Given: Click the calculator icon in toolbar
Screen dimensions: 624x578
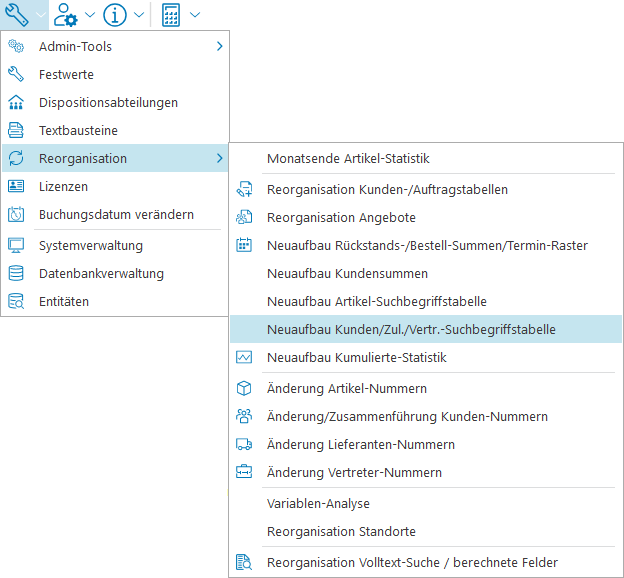Looking at the screenshot, I should 171,15.
